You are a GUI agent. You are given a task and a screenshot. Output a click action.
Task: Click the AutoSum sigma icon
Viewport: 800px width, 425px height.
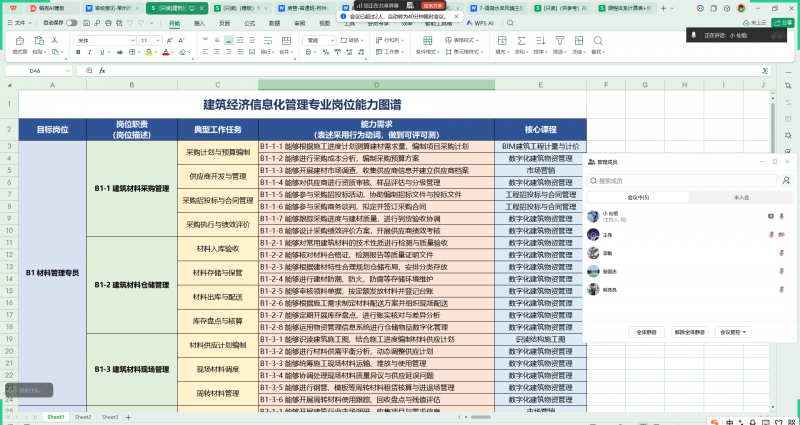tap(521, 41)
